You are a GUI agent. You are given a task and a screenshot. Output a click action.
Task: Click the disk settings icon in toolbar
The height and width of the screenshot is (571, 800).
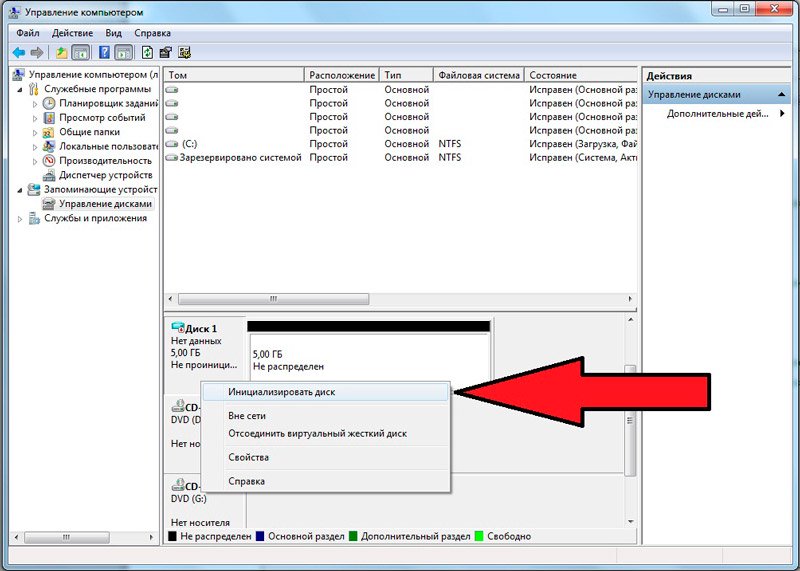pos(184,53)
